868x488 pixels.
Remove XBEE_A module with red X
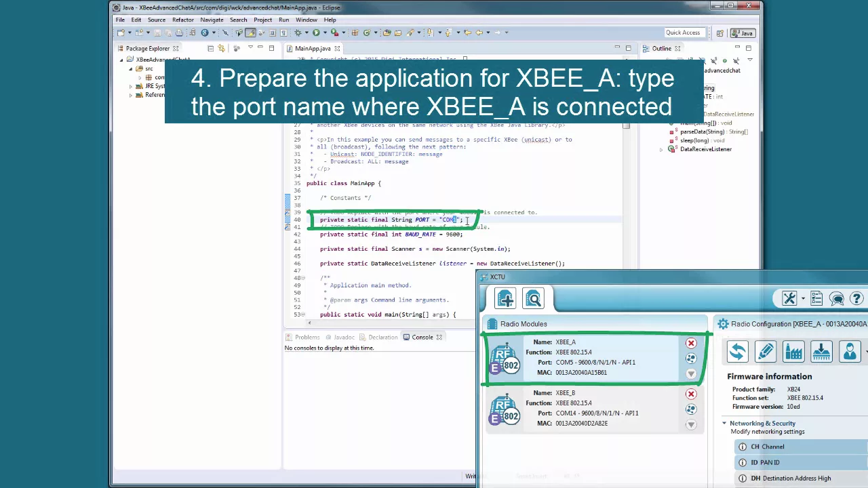(691, 343)
